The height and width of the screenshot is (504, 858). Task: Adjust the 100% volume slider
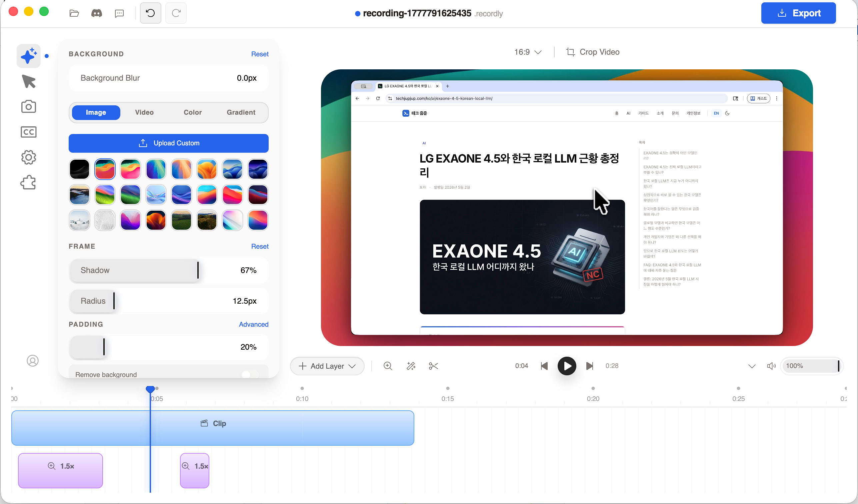point(811,366)
